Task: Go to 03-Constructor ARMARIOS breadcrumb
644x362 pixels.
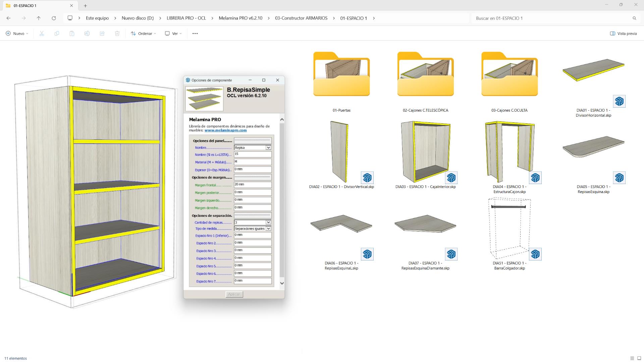Action: (x=301, y=18)
